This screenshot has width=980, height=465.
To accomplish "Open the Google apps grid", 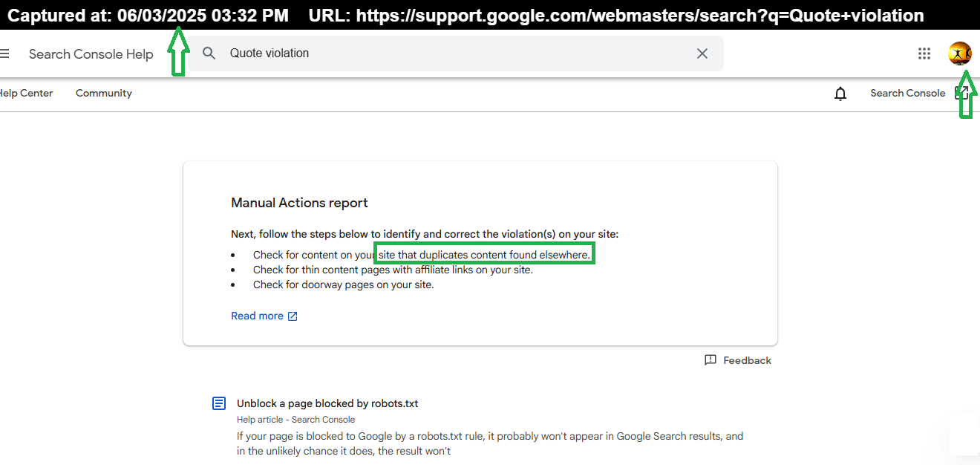I will coord(924,53).
